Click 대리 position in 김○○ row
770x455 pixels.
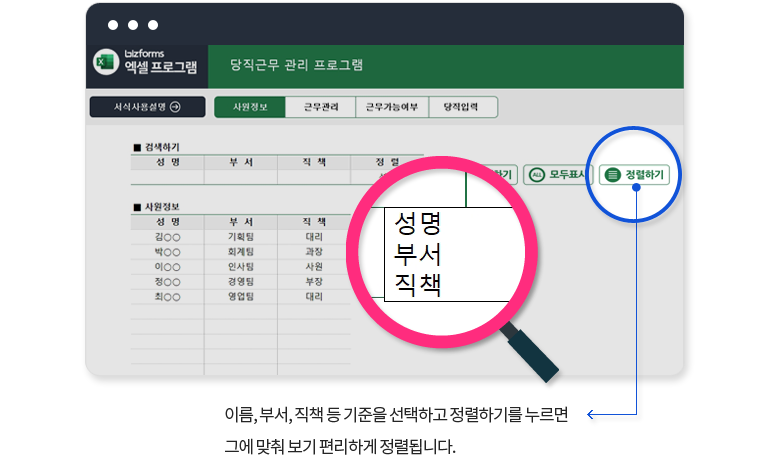coord(314,237)
